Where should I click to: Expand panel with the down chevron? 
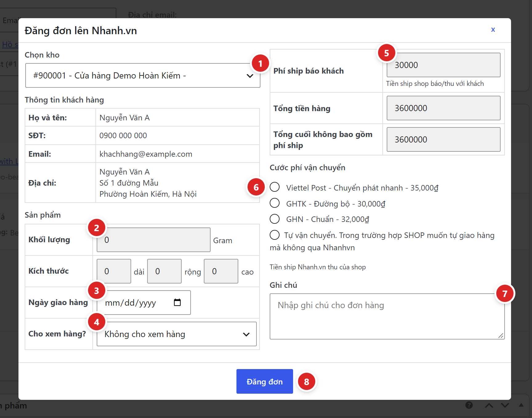tap(505, 405)
